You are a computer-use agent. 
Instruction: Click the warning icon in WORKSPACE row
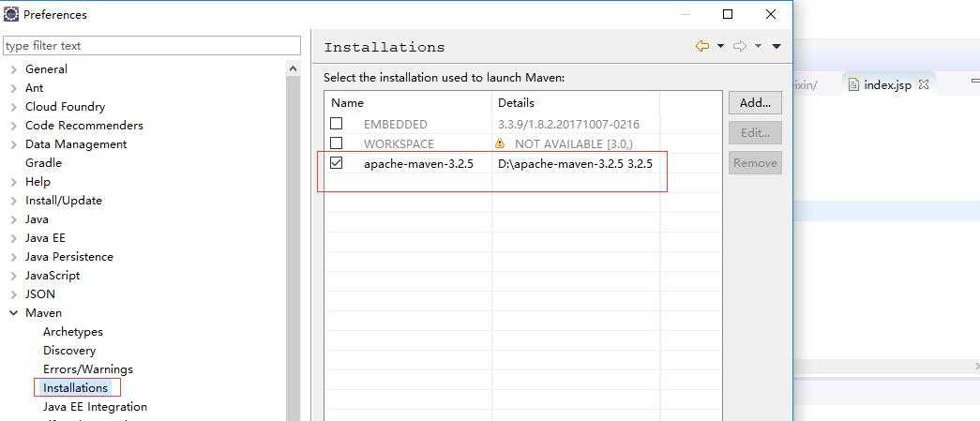coord(499,143)
